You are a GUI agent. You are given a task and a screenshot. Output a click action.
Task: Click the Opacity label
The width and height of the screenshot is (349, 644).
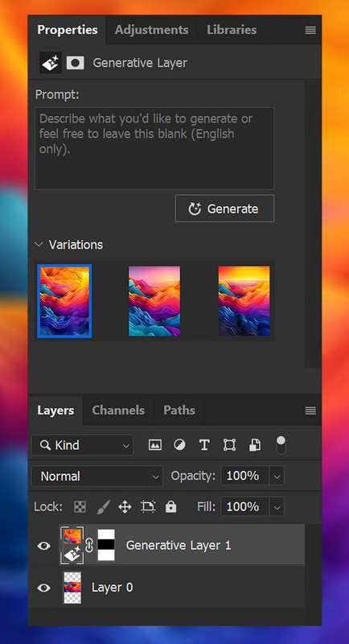(193, 476)
